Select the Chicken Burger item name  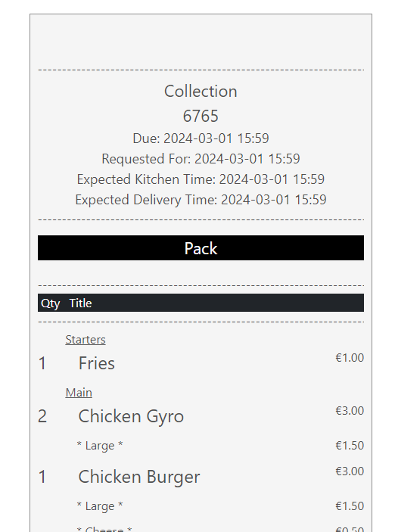(139, 477)
